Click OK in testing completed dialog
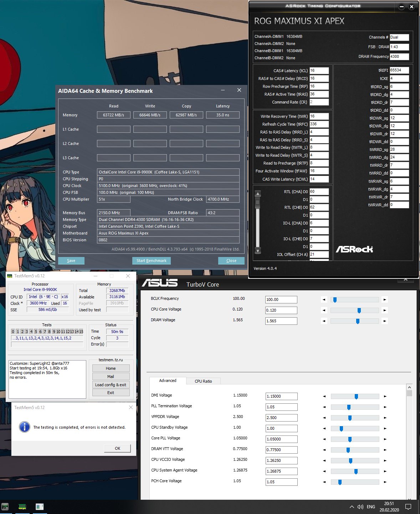The width and height of the screenshot is (420, 514). coord(118,448)
